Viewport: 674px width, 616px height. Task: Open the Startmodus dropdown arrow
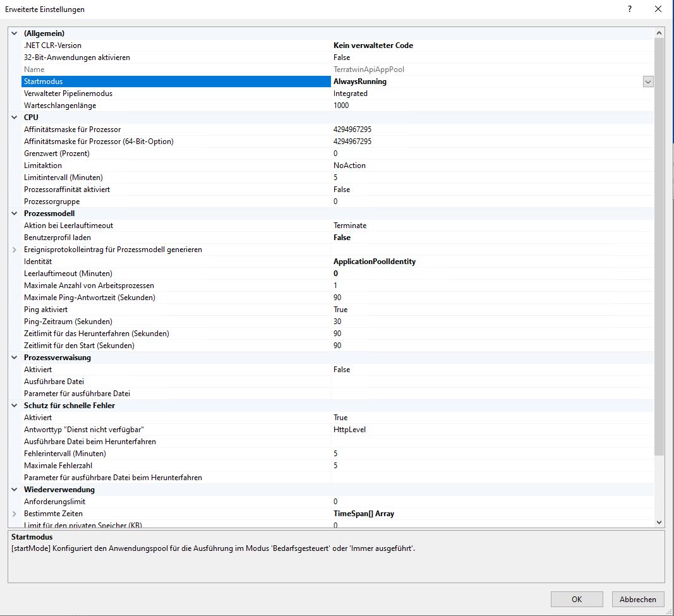click(x=648, y=82)
